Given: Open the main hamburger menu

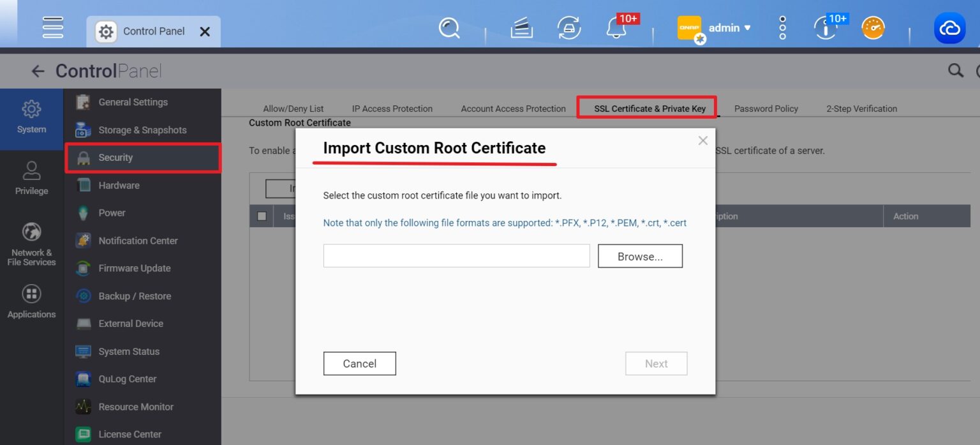Looking at the screenshot, I should coord(53,27).
